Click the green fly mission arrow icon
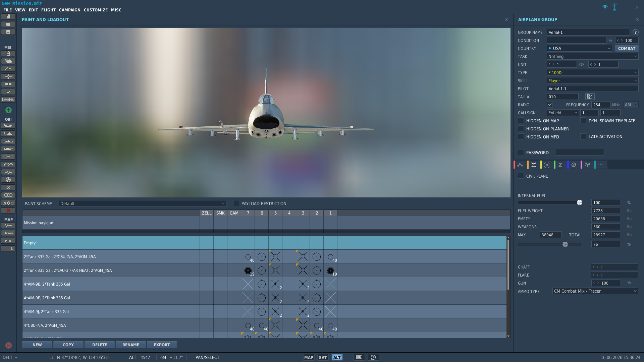The height and width of the screenshot is (362, 644). click(x=8, y=110)
